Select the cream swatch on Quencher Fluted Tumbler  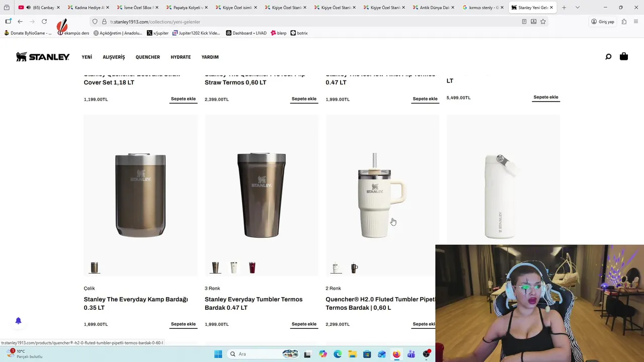point(336,268)
